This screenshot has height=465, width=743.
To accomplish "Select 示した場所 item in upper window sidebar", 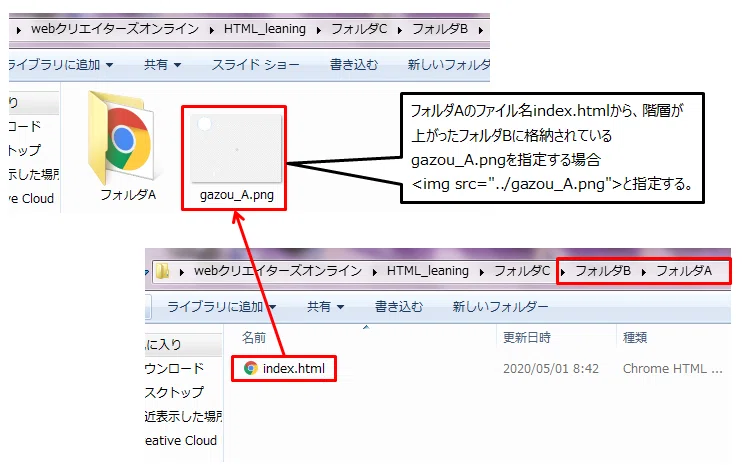I will coord(34,174).
